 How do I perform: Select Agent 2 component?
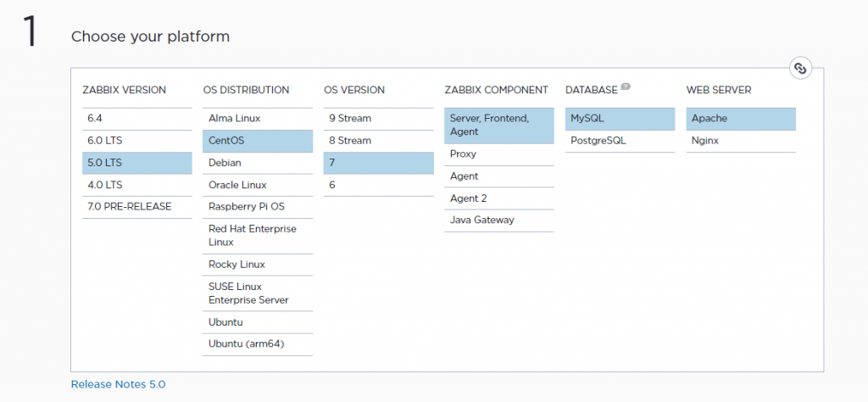click(x=498, y=198)
